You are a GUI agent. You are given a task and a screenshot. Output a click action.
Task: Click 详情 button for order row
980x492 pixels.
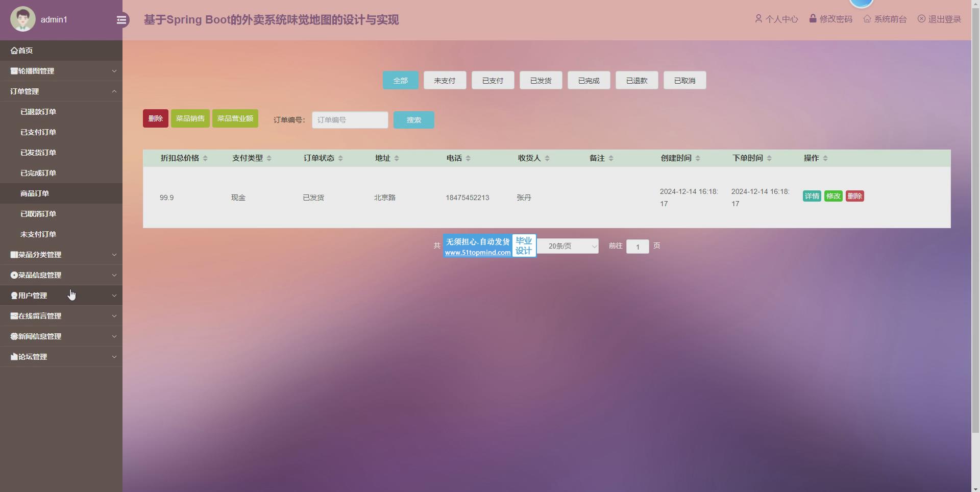point(812,196)
